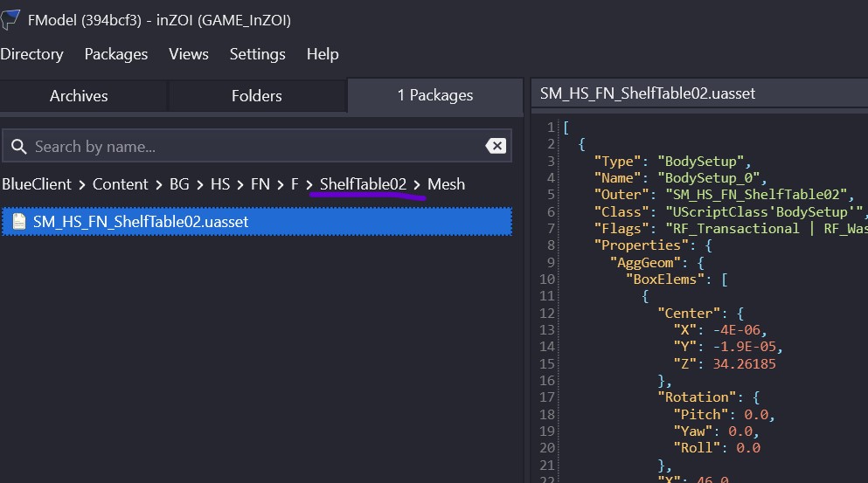Select the 1 Packages tab
Screen dimensions: 868x483
click(x=435, y=95)
